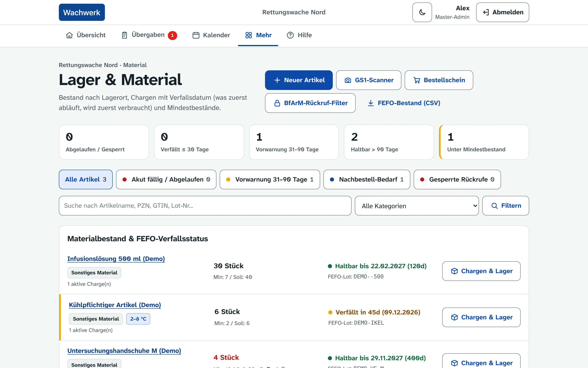588x368 pixels.
Task: Download the FEFO-Bestand (CSV)
Action: point(404,103)
